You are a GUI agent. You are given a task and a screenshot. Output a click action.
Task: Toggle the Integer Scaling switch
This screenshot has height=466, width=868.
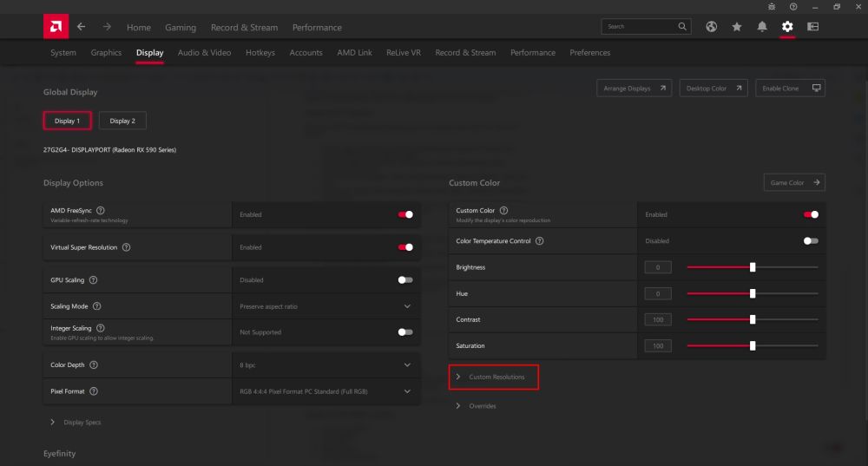click(405, 332)
